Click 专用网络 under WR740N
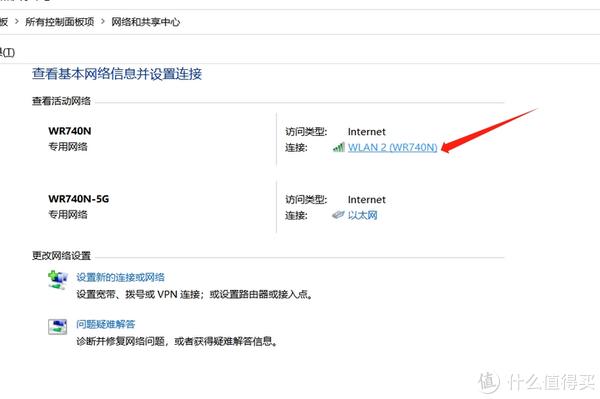 (68, 147)
